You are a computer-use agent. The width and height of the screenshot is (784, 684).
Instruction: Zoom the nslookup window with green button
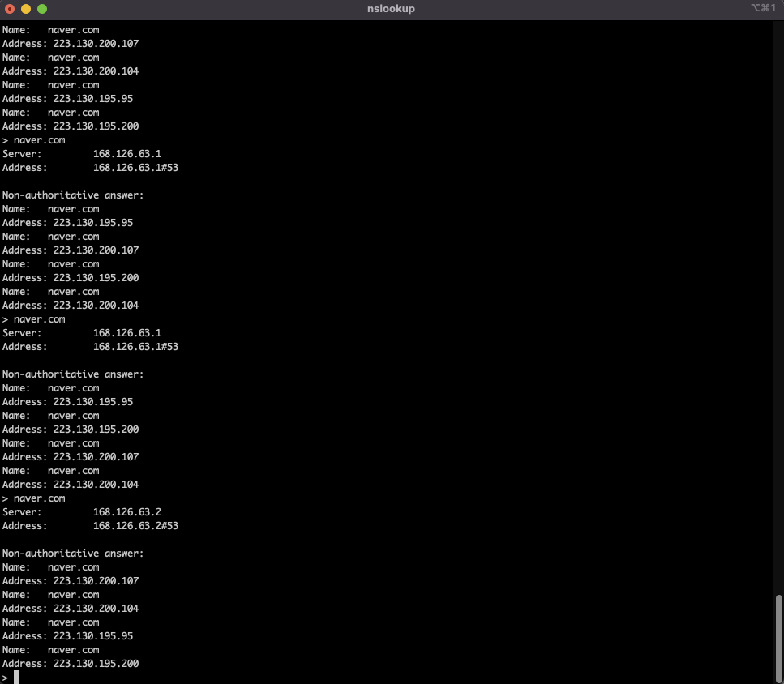click(x=42, y=9)
